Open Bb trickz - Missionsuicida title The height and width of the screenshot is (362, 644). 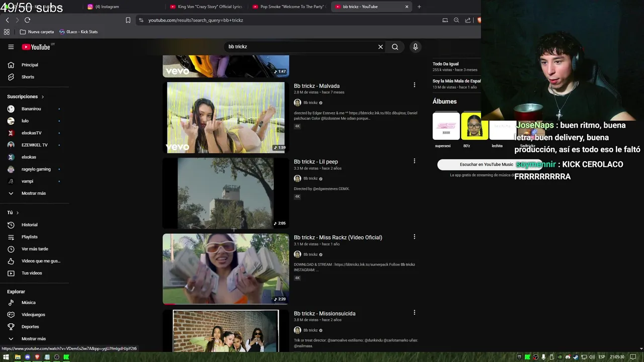[x=325, y=313]
